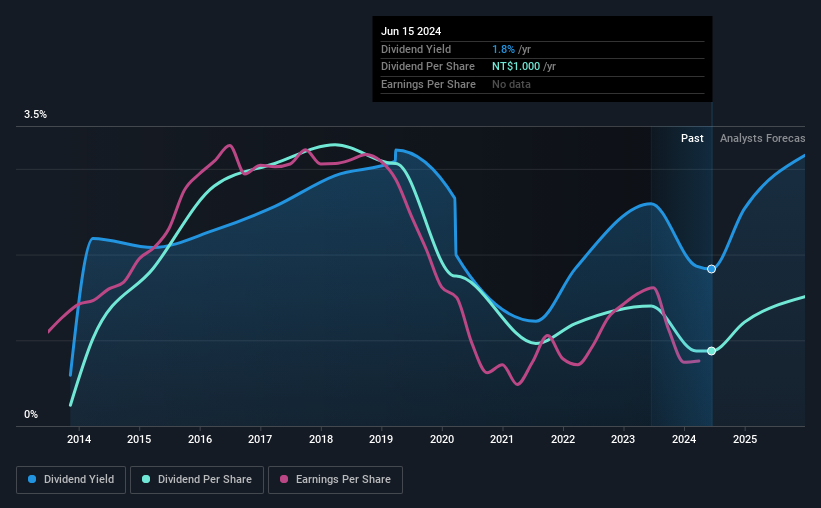Click the 2017 x-axis label
The width and height of the screenshot is (821, 508).
(x=260, y=439)
